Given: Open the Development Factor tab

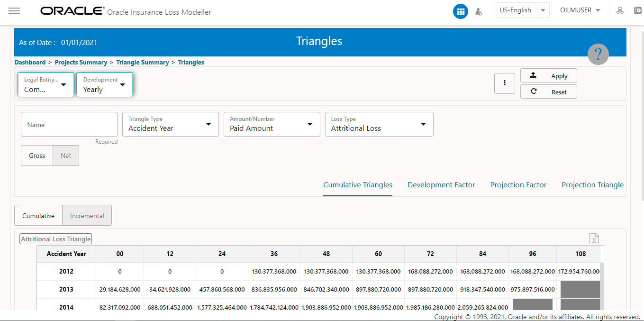Looking at the screenshot, I should 441,185.
